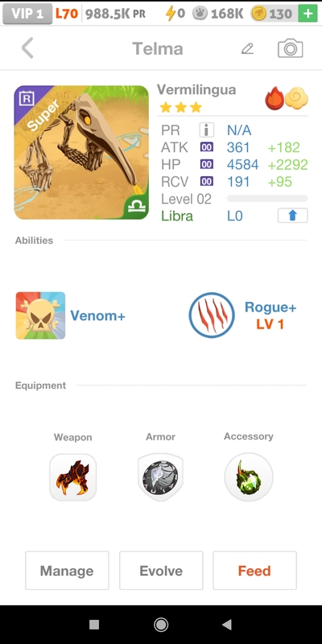This screenshot has width=322, height=644.
Task: Open the Vermilingua Super portrait thumbnail
Action: click(81, 152)
